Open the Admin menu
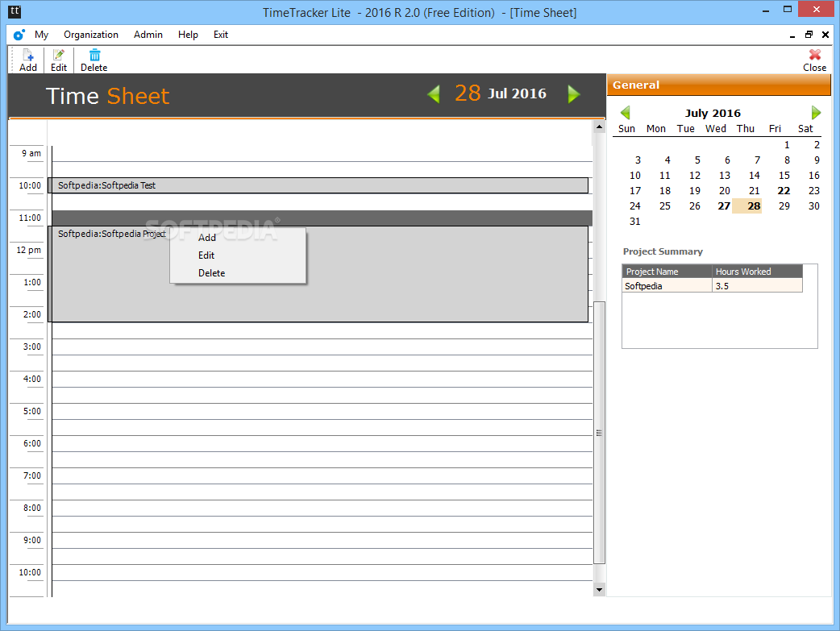 (x=148, y=35)
